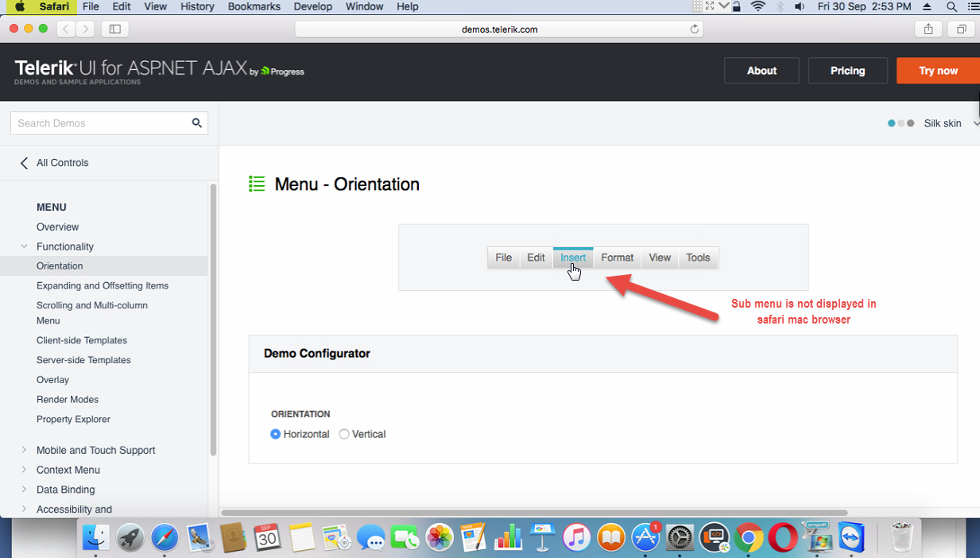
Task: Go back to All Controls
Action: [54, 163]
